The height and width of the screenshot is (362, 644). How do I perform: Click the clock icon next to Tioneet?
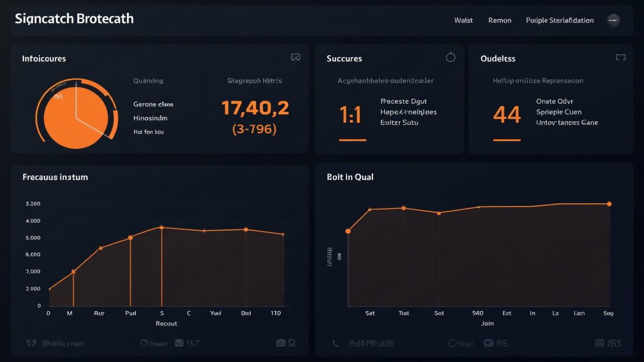point(143,343)
